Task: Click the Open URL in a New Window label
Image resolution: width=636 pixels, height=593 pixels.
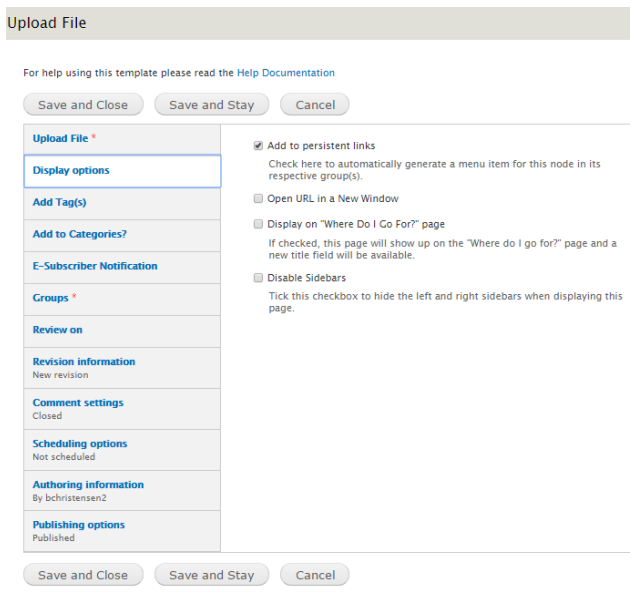Action: (333, 198)
